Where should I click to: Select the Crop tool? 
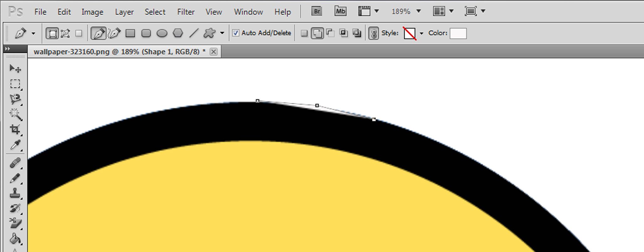pyautogui.click(x=15, y=129)
